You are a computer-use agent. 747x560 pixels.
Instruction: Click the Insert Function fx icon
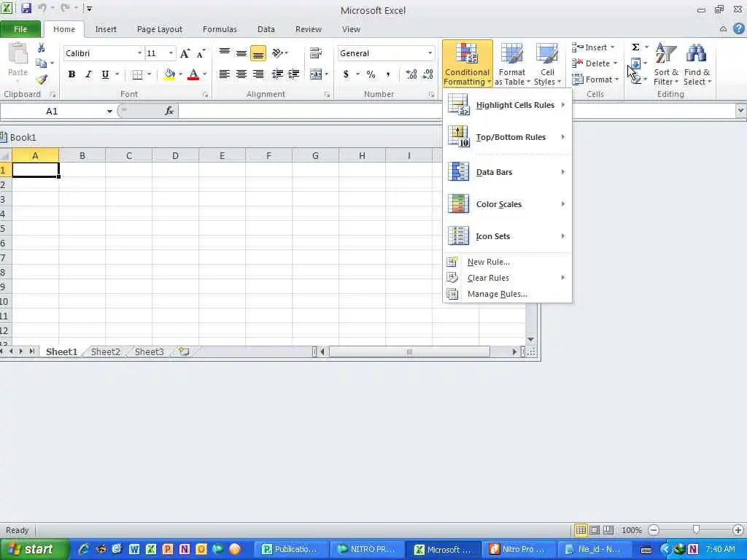point(169,111)
